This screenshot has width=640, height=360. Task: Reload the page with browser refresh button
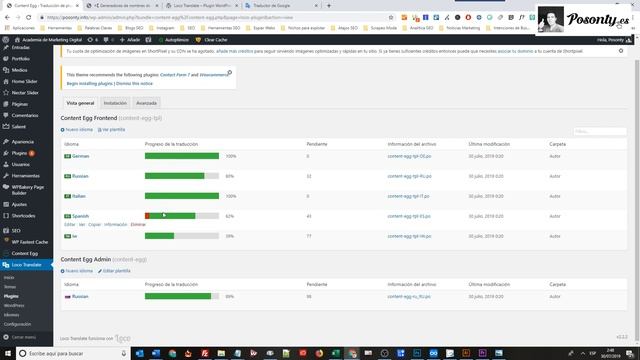pyautogui.click(x=29, y=18)
